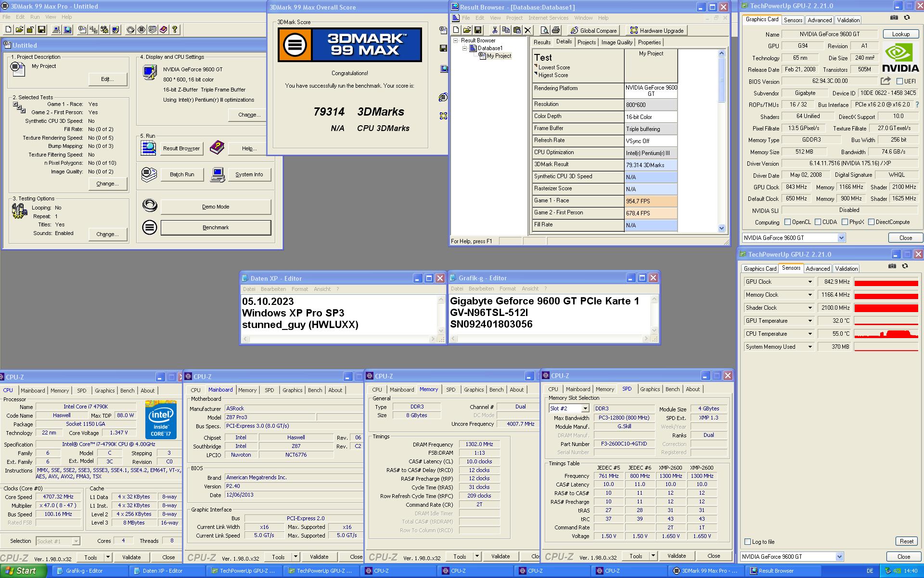Toggle DirectCompute checkbox in GPU-Z

pos(871,222)
